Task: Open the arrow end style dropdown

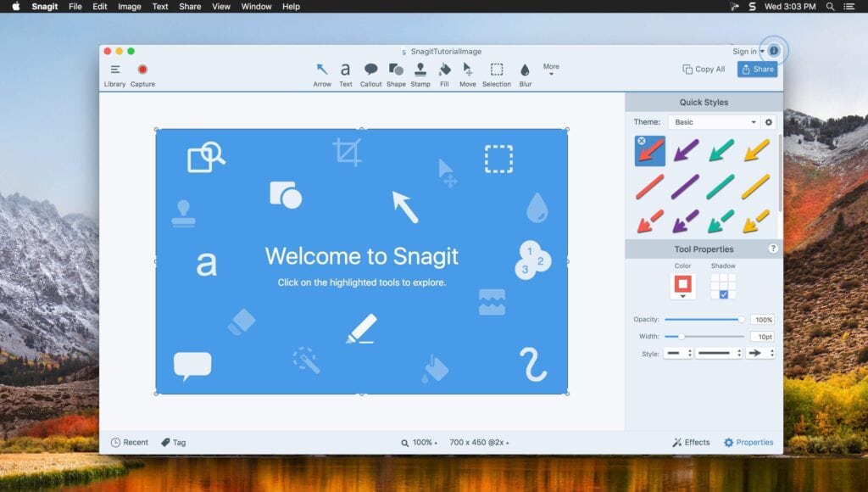Action: click(760, 353)
